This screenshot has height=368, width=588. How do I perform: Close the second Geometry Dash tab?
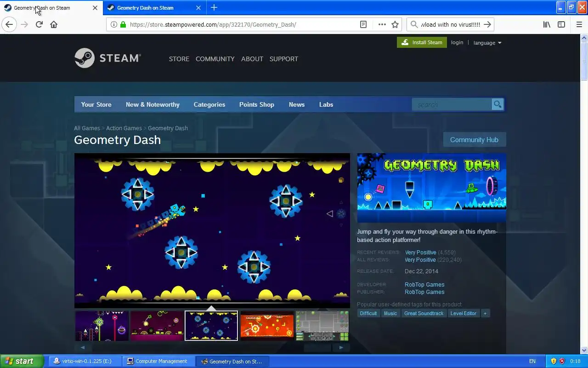(198, 8)
